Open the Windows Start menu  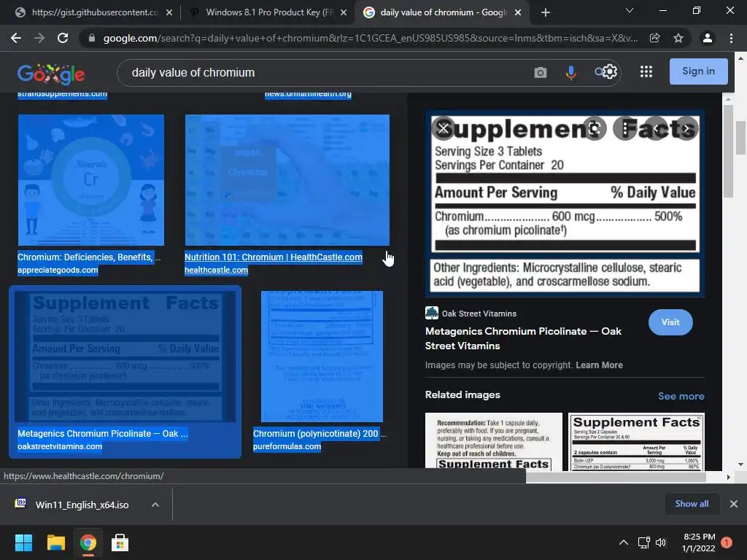[23, 542]
